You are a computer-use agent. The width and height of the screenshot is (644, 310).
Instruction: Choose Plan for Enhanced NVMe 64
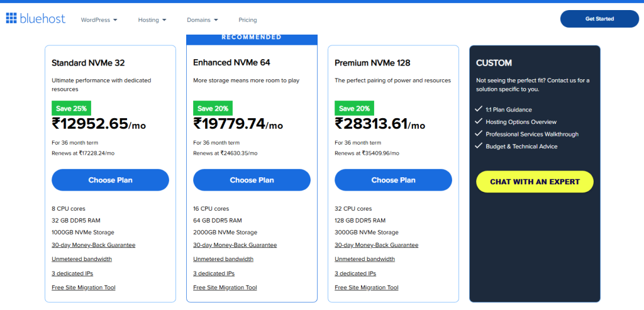coord(252,180)
